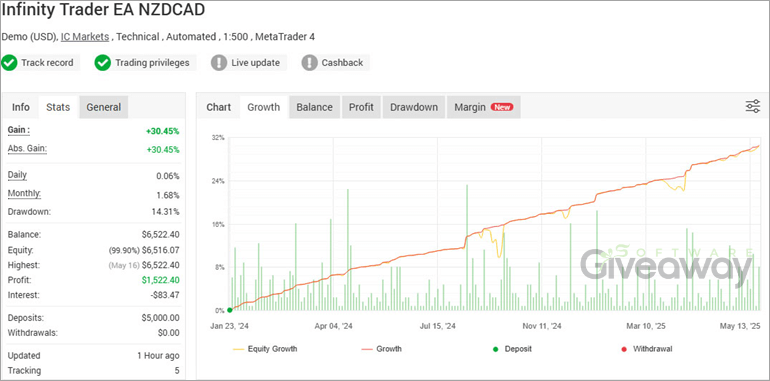Open the IC Markets broker link
Screen dimensions: 770x381
[85, 37]
